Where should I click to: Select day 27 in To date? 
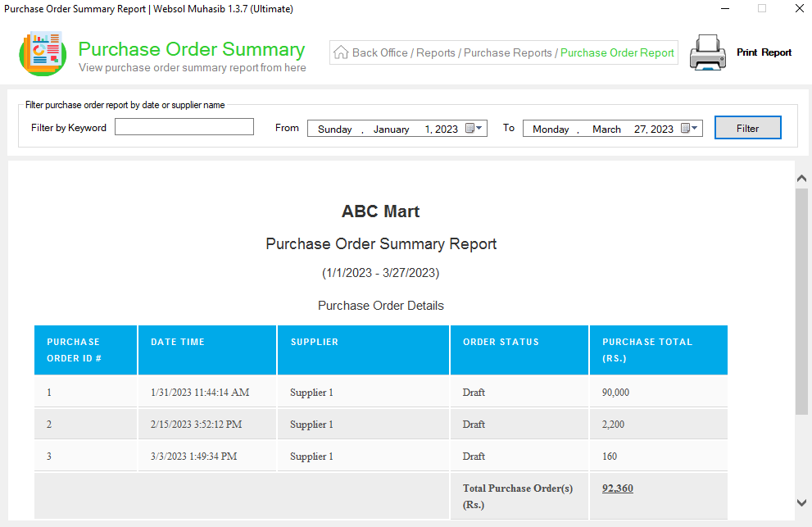(640, 129)
